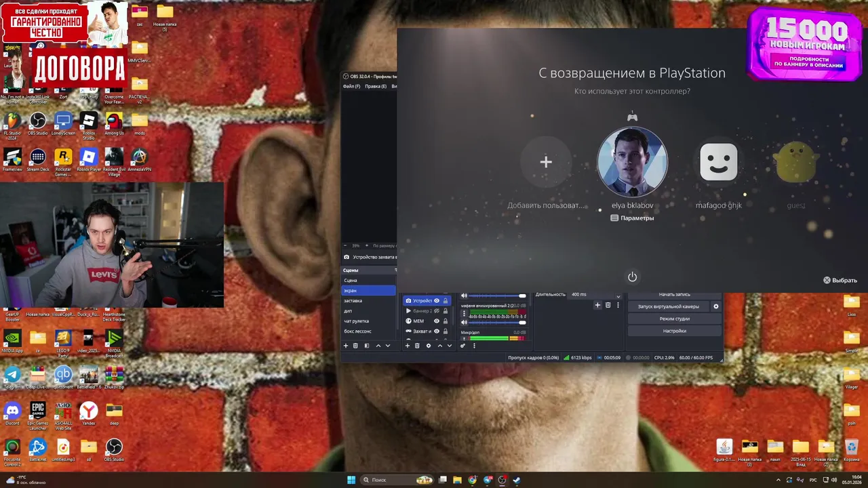The image size is (868, 488).
Task: Select the бокс лессонс scene
Action: tap(369, 331)
